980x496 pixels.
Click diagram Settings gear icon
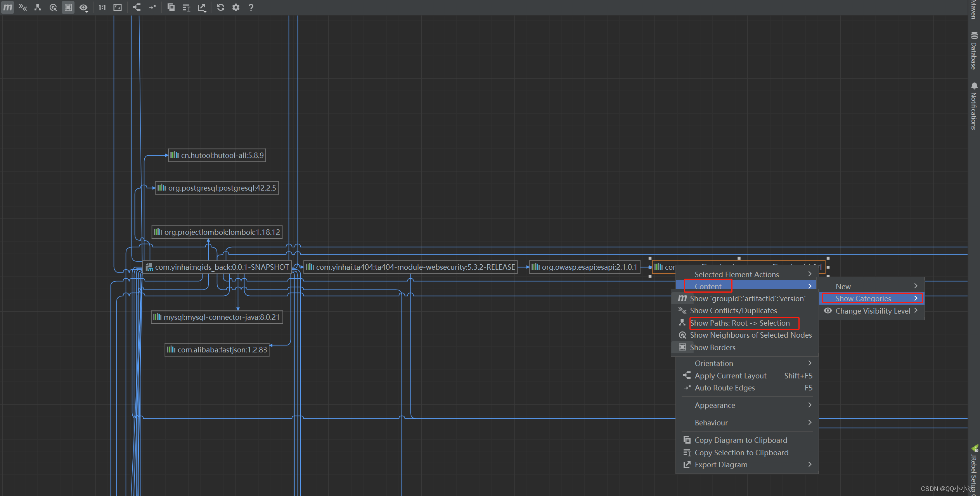click(x=236, y=7)
